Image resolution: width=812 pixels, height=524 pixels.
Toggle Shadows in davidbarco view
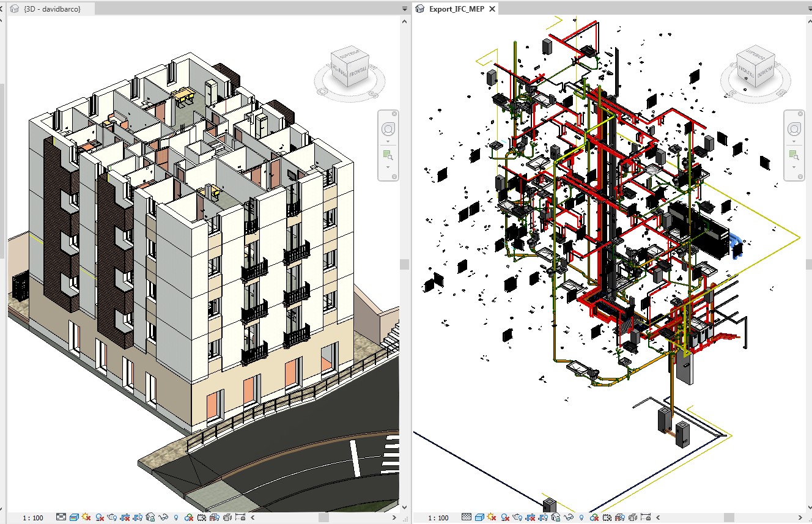tap(100, 517)
